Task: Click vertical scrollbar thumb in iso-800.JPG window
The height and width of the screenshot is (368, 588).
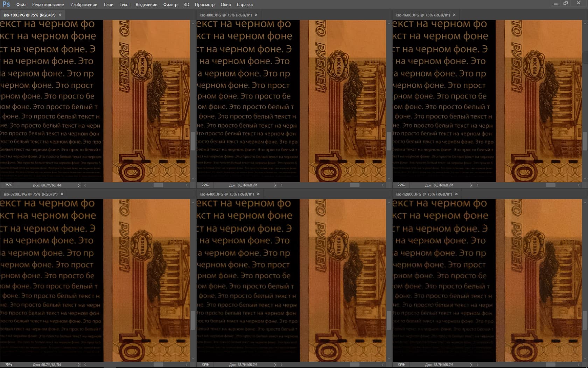Action: point(389,141)
